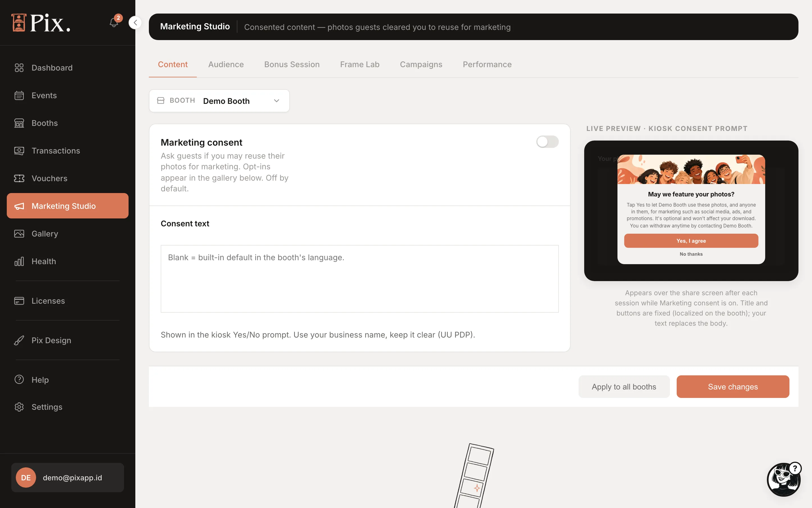This screenshot has height=508, width=812.
Task: Click the Settings gear icon
Action: click(19, 407)
